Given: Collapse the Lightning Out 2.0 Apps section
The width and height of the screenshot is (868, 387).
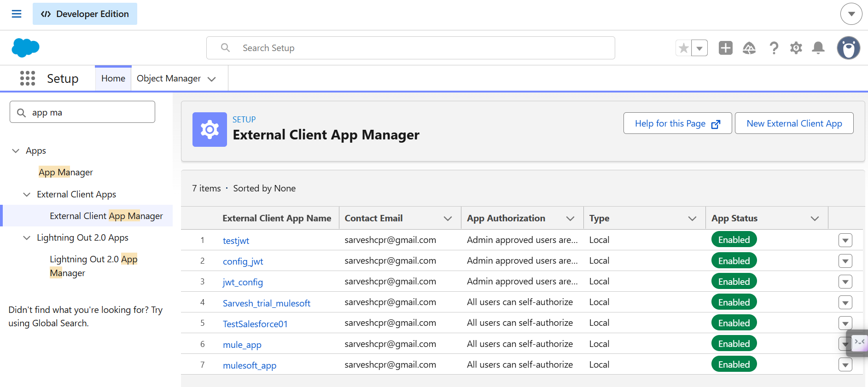Looking at the screenshot, I should tap(27, 237).
